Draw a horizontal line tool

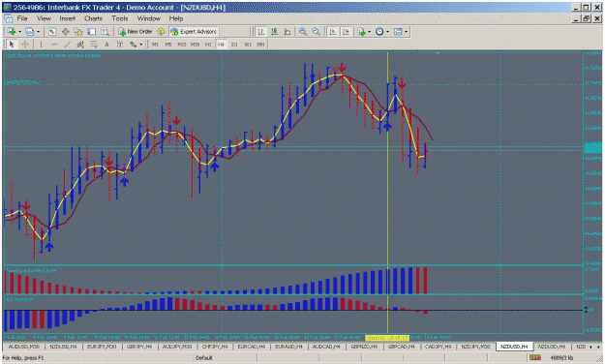54,45
